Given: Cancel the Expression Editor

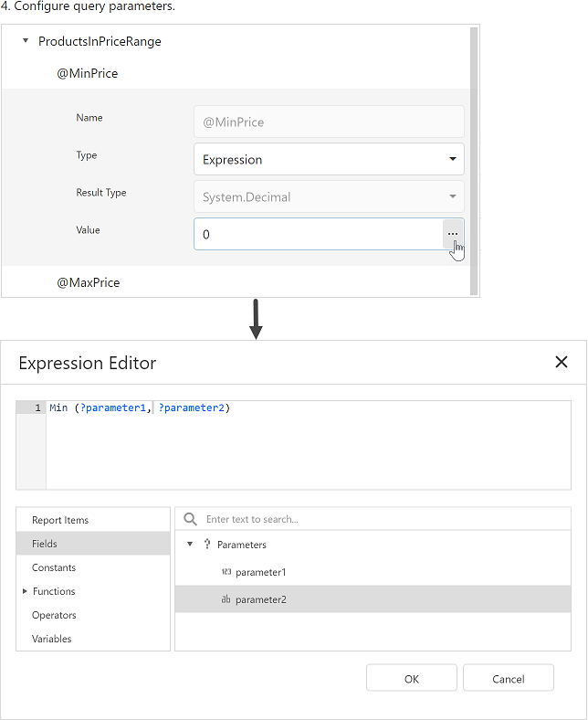Looking at the screenshot, I should [508, 679].
